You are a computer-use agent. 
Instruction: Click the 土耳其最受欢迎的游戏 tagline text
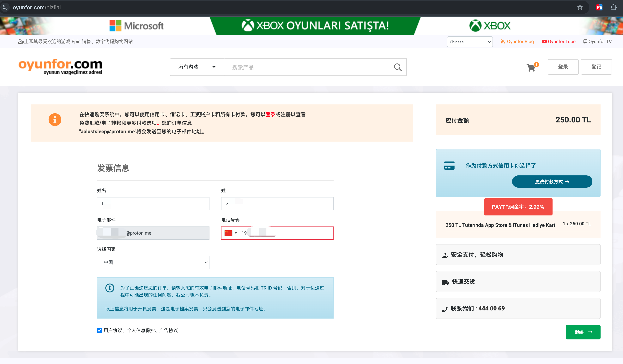pyautogui.click(x=78, y=42)
